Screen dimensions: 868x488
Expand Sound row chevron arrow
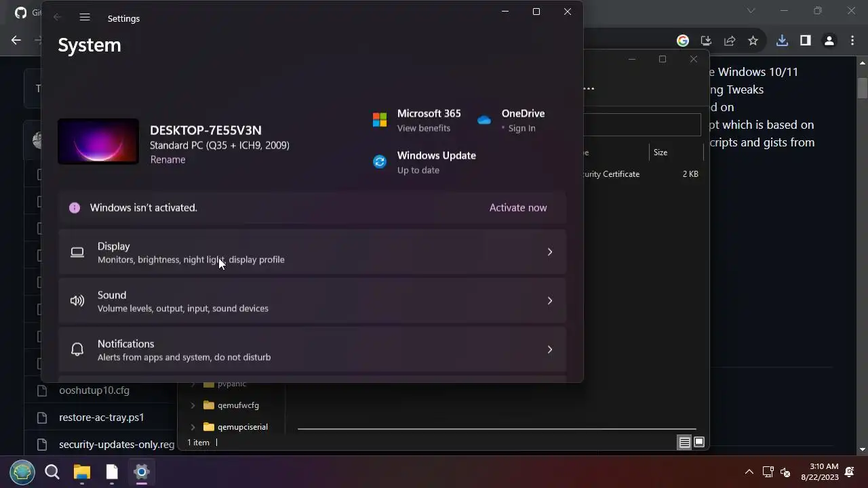click(x=550, y=301)
